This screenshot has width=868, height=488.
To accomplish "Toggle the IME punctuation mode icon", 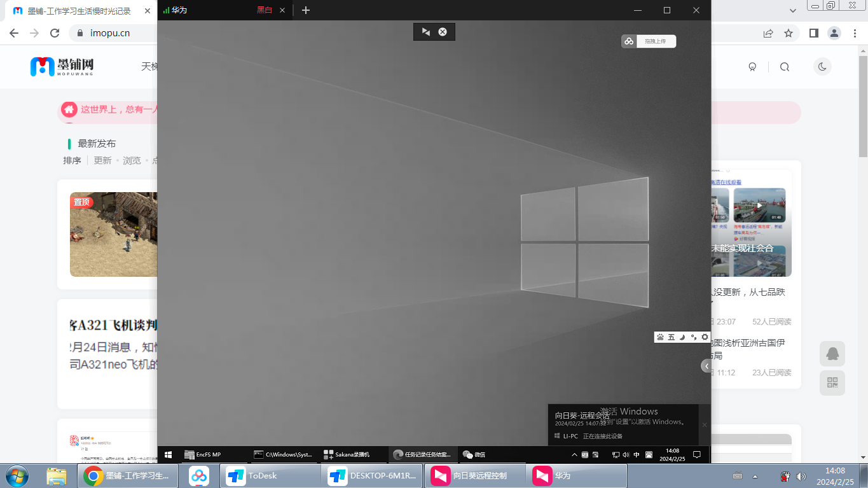I will pos(693,337).
